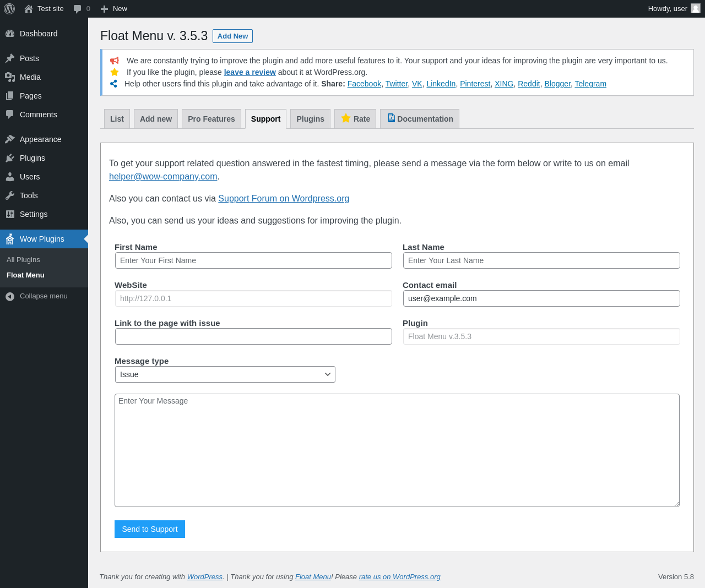Viewport: 705px width, 588px height.
Task: Click the WordPress logo in admin bar
Action: 9,9
